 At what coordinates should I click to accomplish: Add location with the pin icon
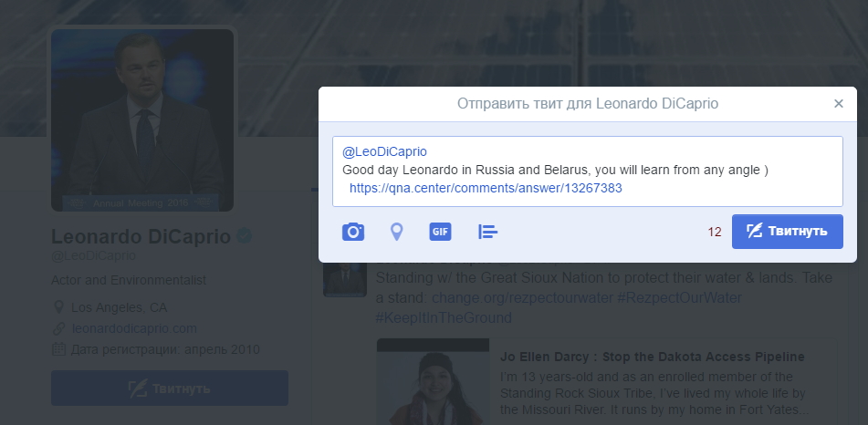(x=396, y=232)
